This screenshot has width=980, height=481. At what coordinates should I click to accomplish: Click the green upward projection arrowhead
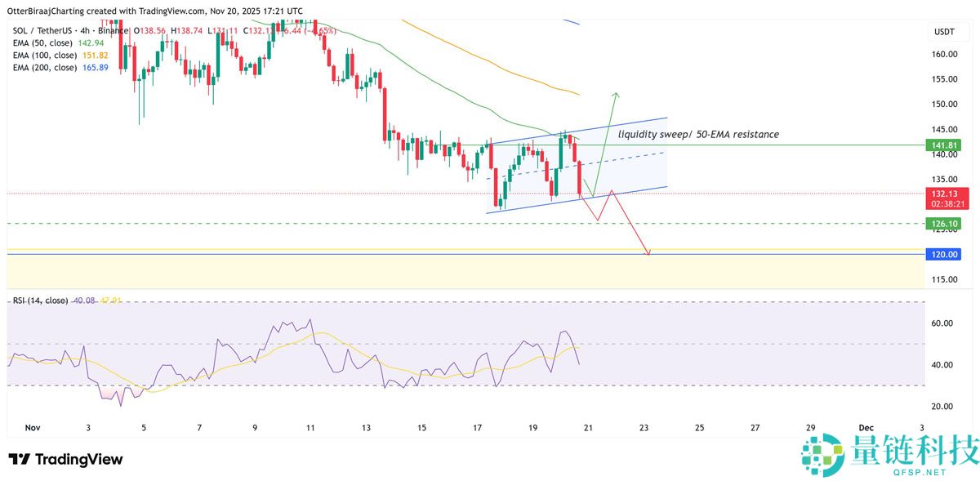pos(615,95)
